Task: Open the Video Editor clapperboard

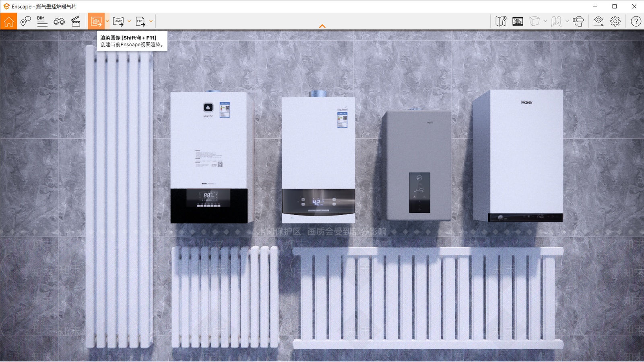Action: 76,21
